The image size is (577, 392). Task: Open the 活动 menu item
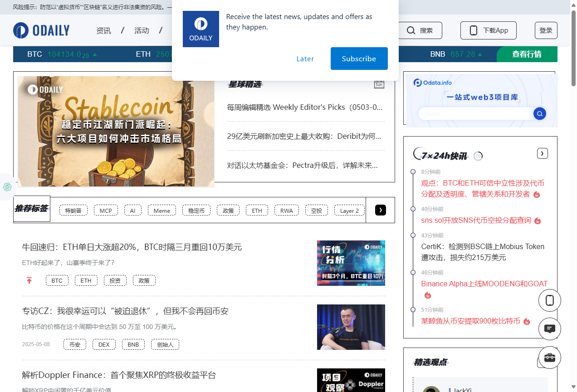[x=142, y=30]
